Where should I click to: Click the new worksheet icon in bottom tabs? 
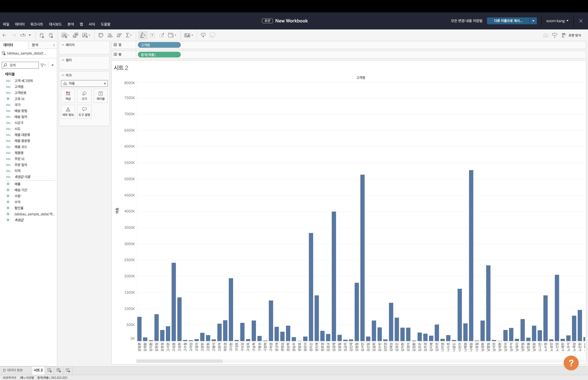50,370
